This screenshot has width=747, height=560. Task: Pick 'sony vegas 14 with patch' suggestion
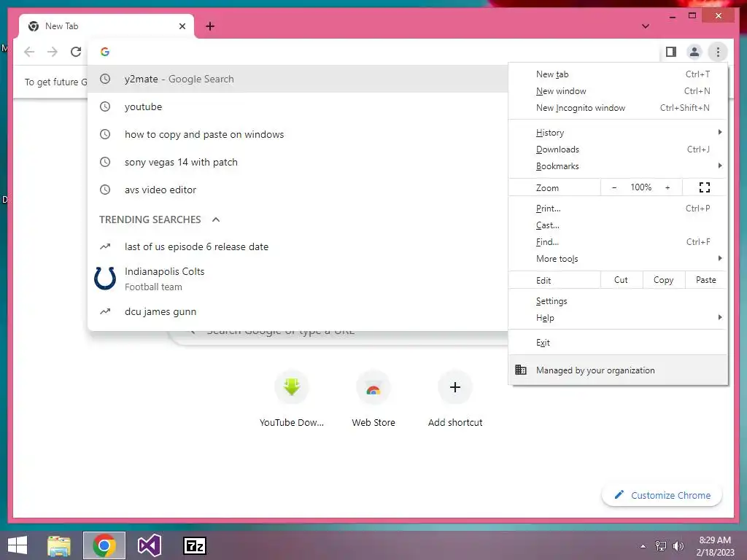[x=298, y=162]
